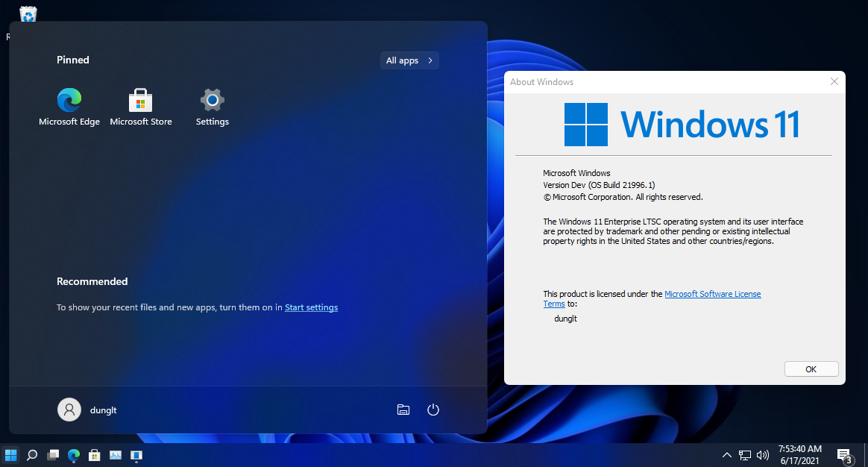Click the Version Dev (OS Build 21996.1) text
The width and height of the screenshot is (868, 467).
click(599, 185)
